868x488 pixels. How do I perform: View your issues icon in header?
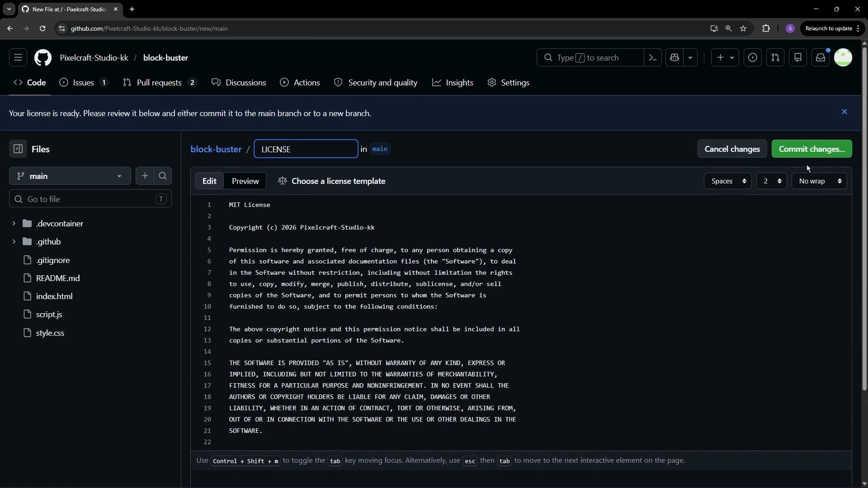753,58
